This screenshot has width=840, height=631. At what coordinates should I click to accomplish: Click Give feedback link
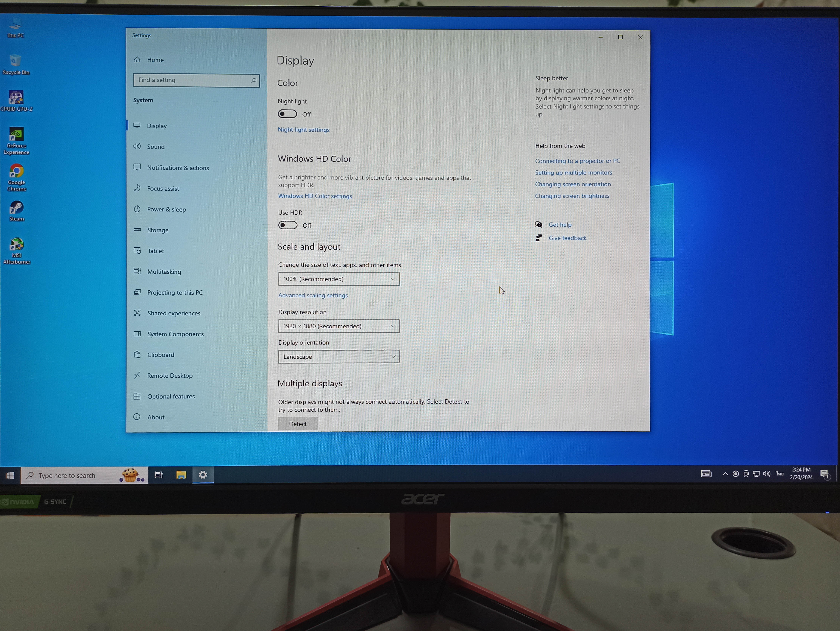[x=567, y=238]
